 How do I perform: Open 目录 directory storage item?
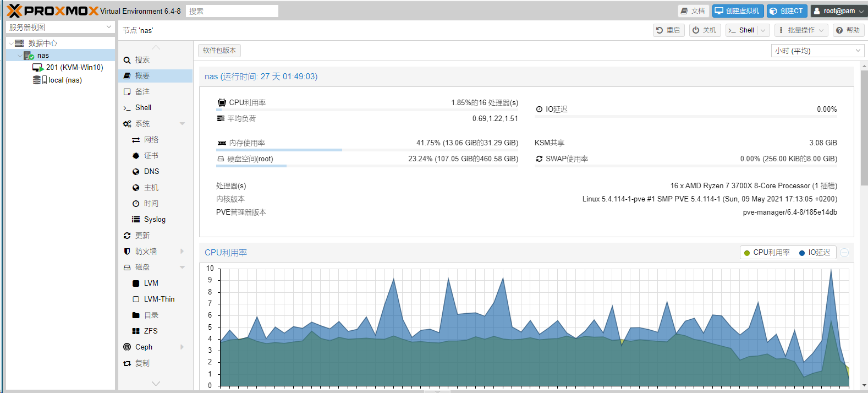[x=156, y=315]
